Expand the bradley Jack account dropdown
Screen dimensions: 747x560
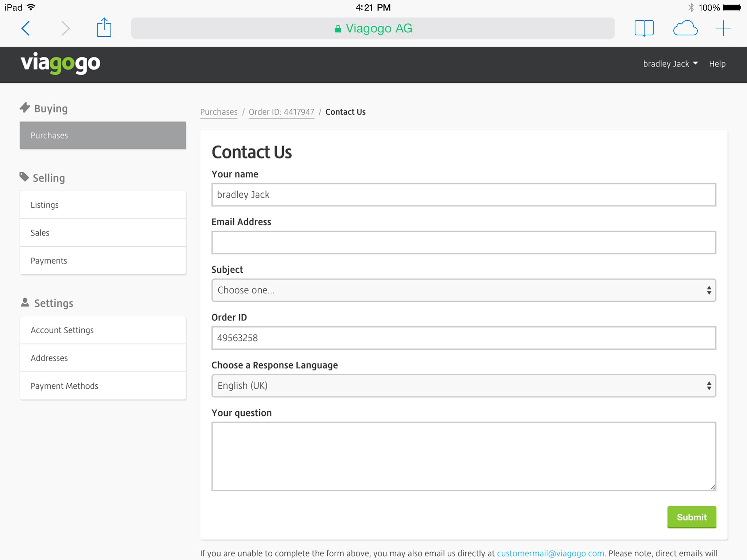tap(670, 64)
